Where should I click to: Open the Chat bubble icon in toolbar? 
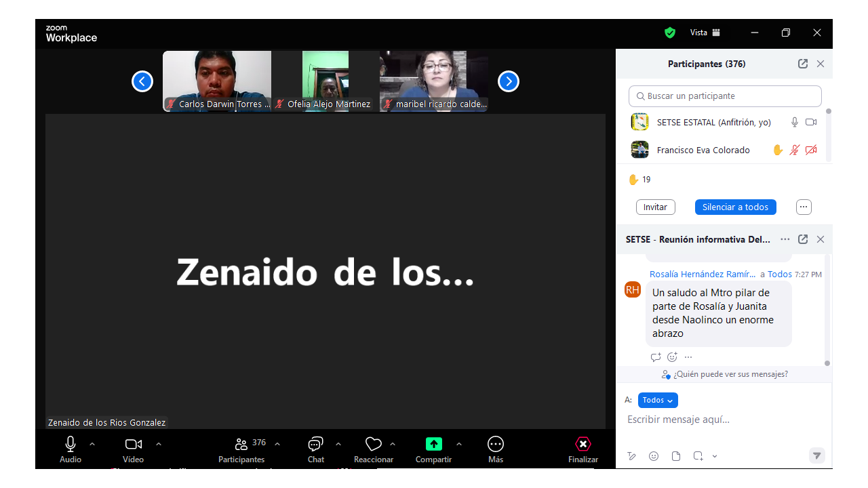(x=315, y=445)
